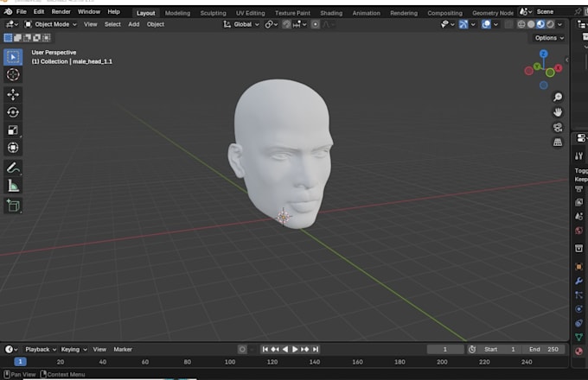
Task: Switch to Material Preview shading
Action: [540, 24]
